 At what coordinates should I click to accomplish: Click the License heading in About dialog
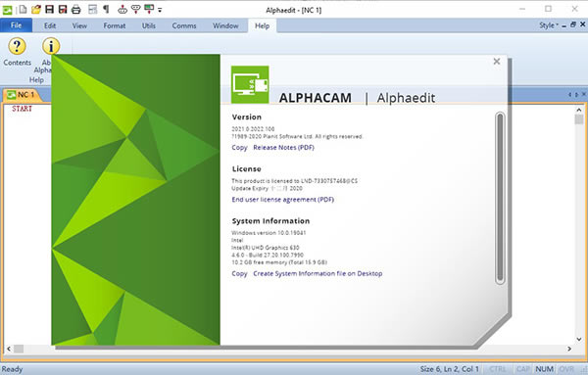[246, 169]
